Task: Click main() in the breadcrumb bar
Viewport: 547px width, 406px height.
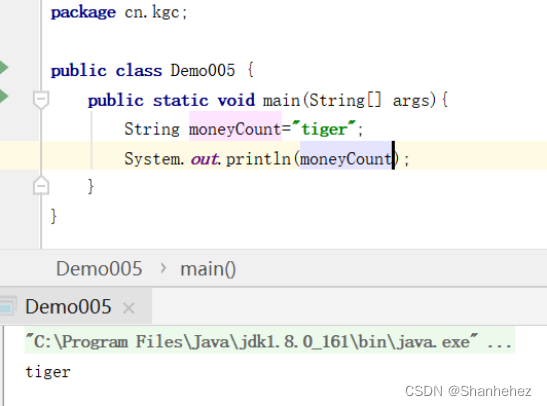Action: pyautogui.click(x=208, y=269)
